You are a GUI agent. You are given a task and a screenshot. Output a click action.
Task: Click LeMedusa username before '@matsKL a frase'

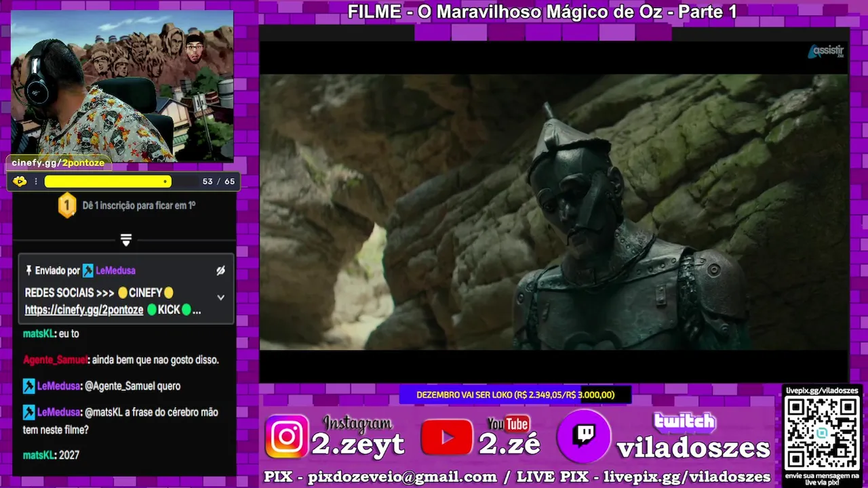tap(59, 412)
